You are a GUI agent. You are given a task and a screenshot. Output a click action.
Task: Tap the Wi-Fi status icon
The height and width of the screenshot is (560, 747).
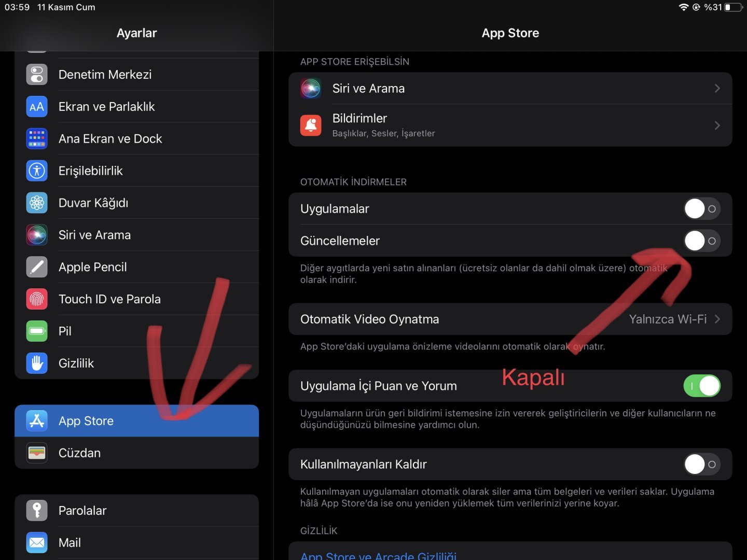coord(684,7)
